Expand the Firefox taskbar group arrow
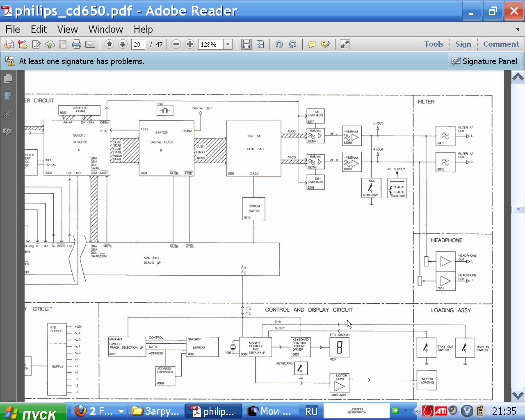Screen dimensions: 525x420 click(121, 411)
